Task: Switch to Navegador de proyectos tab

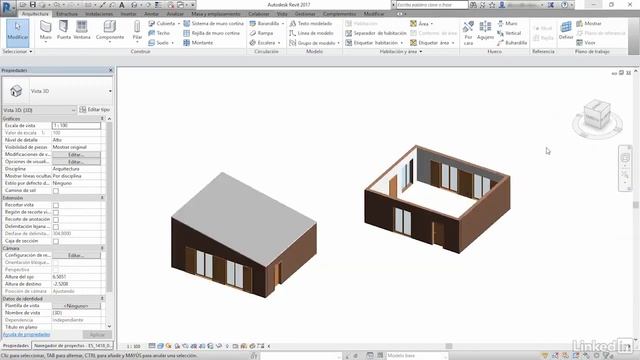Action: 73,346
